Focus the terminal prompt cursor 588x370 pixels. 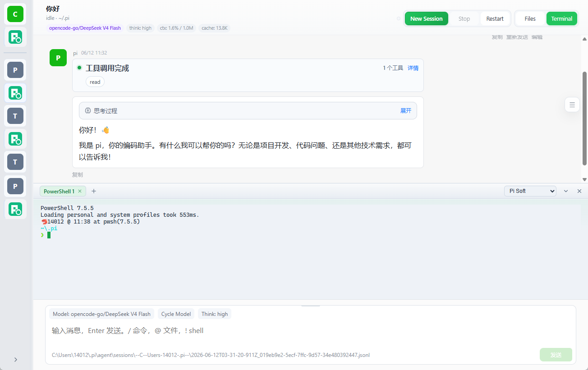[x=49, y=235]
